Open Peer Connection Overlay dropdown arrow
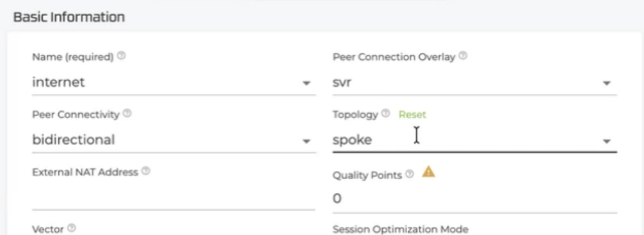Viewport: 644px width, 235px height. point(607,83)
